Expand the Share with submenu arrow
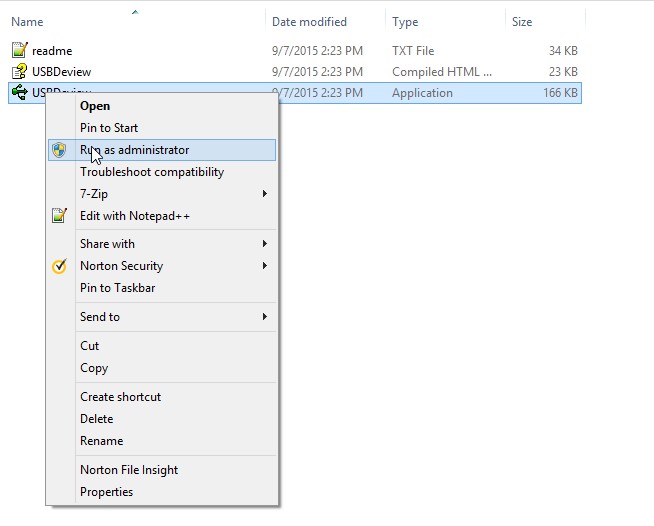 264,244
